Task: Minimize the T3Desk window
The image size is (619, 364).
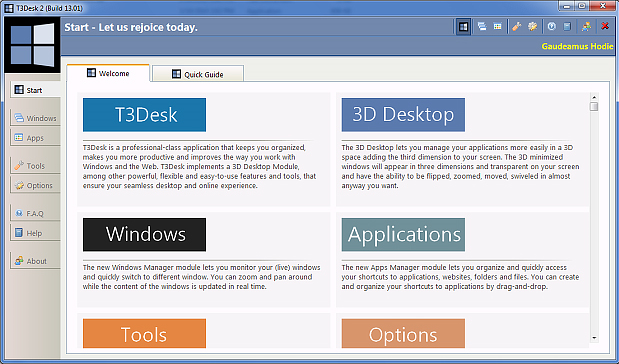Action: [x=567, y=6]
